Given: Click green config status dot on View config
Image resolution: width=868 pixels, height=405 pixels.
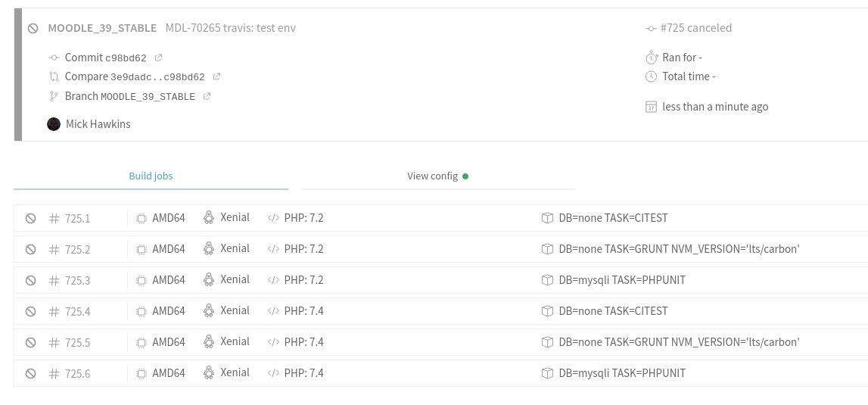Looking at the screenshot, I should click(x=465, y=176).
